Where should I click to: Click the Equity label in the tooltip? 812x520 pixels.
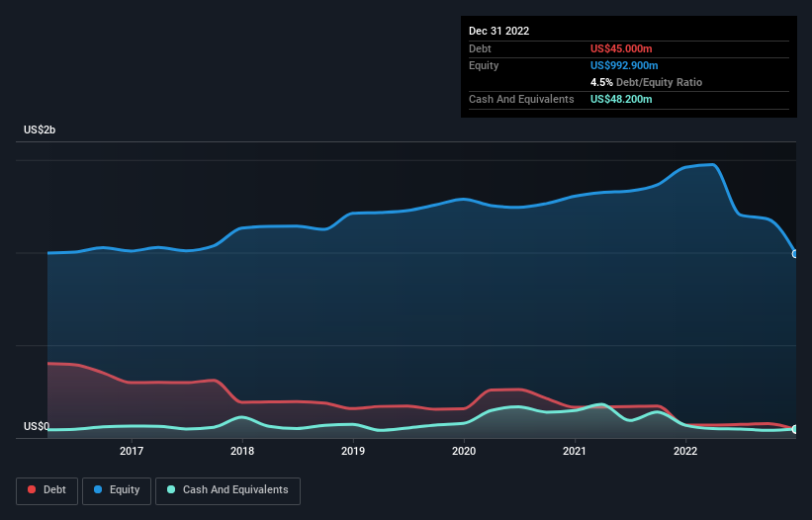click(x=484, y=65)
